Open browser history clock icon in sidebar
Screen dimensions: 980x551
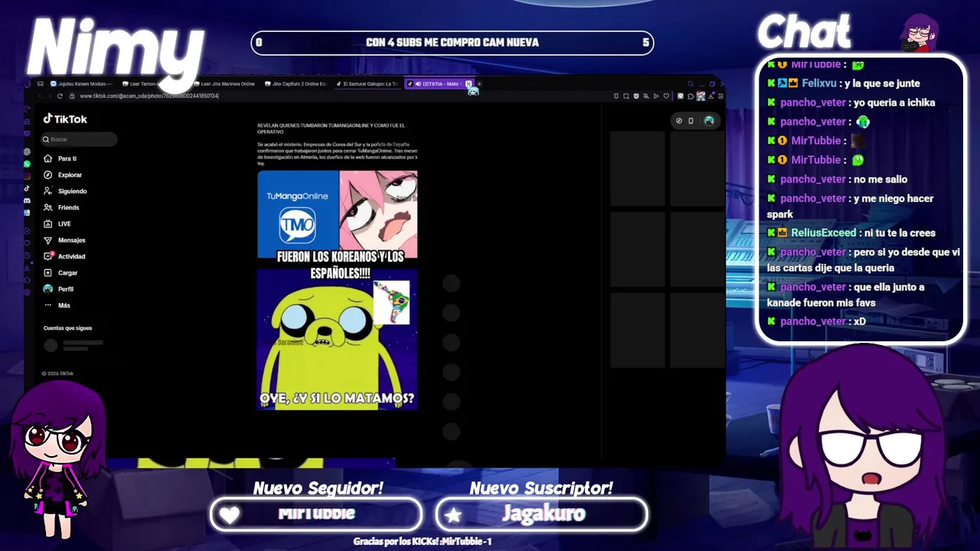(x=27, y=255)
